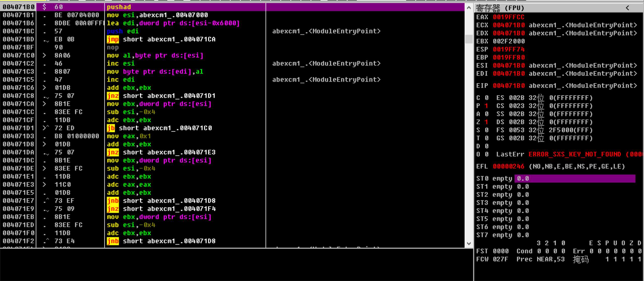This screenshot has width=644, height=281.
Task: Click adc eax,eax instruction at 004071E3
Action: [x=129, y=185]
